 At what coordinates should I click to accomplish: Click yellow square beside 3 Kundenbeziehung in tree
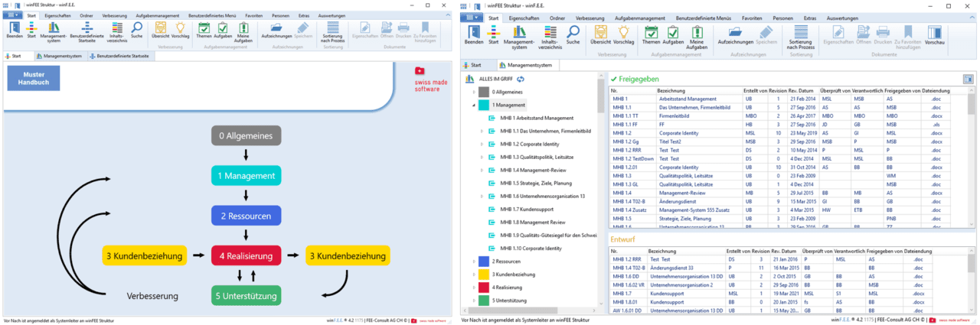[x=484, y=274]
